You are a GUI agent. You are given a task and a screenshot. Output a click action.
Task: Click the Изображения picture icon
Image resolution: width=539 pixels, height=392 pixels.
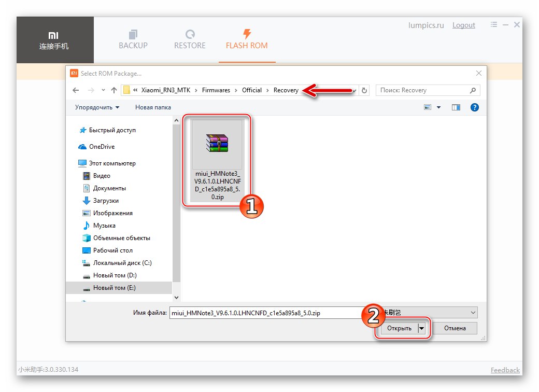pyautogui.click(x=87, y=213)
